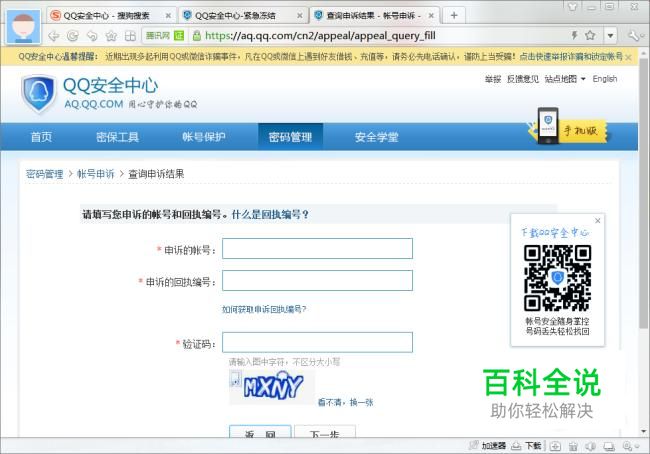Viewport: 650px width, 454px height.
Task: Reload the page with the refresh icon
Action: (x=73, y=36)
